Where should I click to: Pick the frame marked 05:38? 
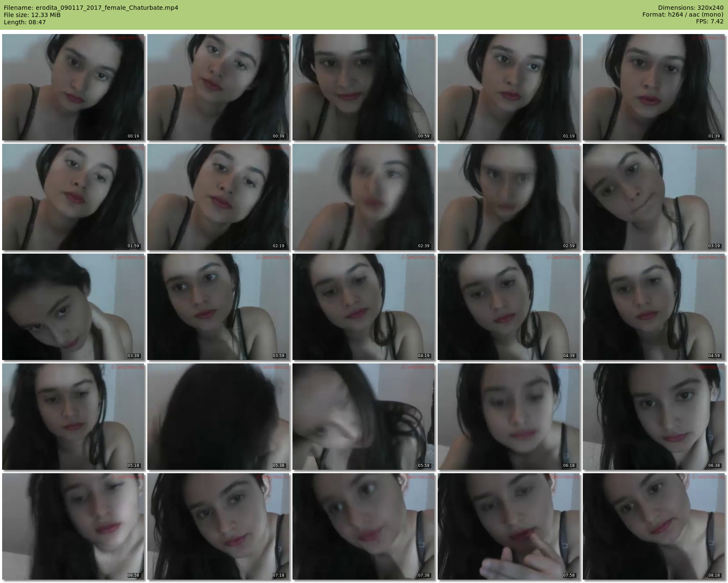[218, 417]
